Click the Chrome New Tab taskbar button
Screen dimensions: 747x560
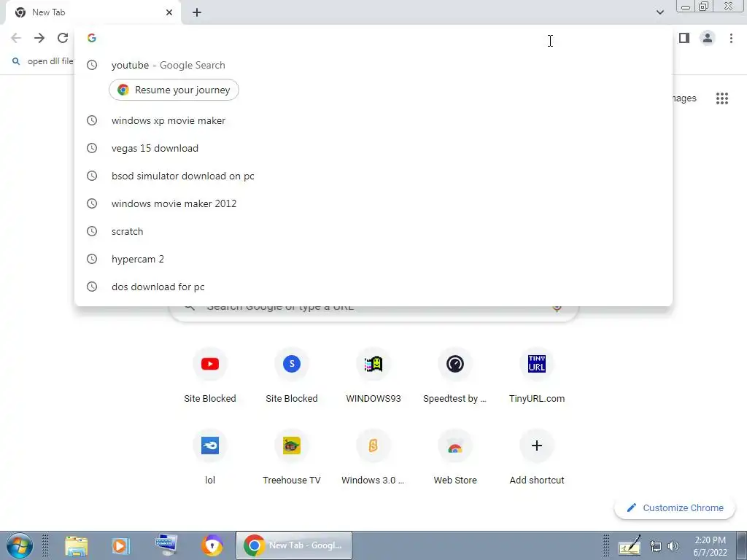click(294, 545)
